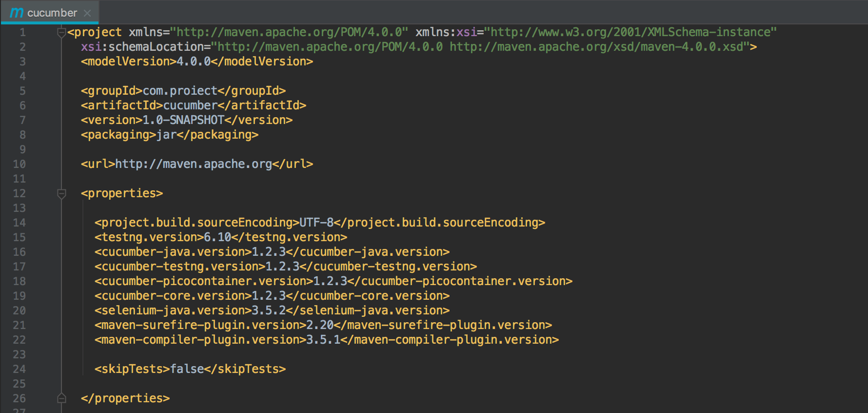The height and width of the screenshot is (413, 868).
Task: Collapse the project tag fold marker
Action: click(x=61, y=33)
